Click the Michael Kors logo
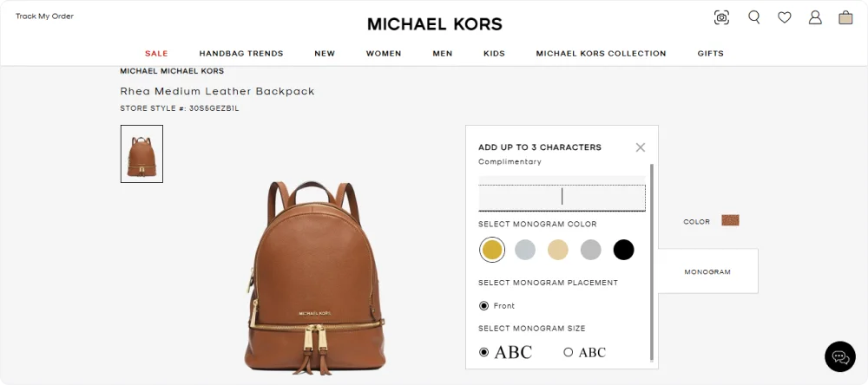The width and height of the screenshot is (868, 385). (x=435, y=23)
